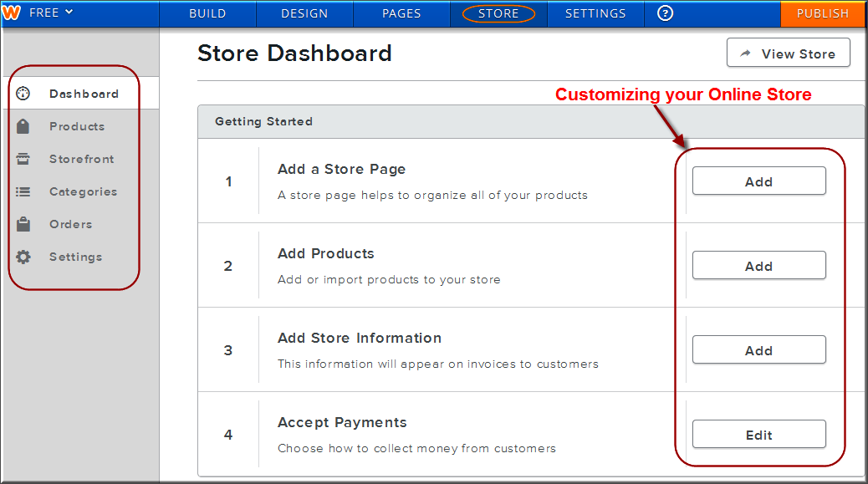The image size is (868, 484).
Task: Click Edit for Accept Payments
Action: tap(758, 435)
